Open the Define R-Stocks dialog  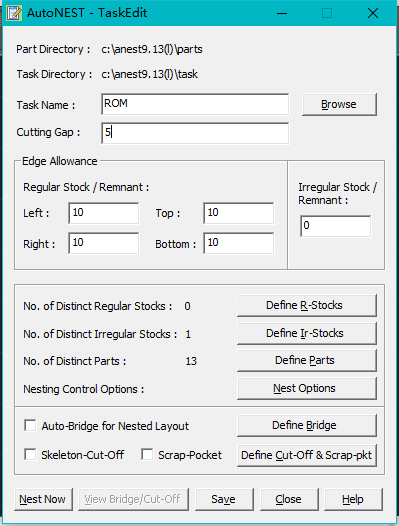coord(306,305)
